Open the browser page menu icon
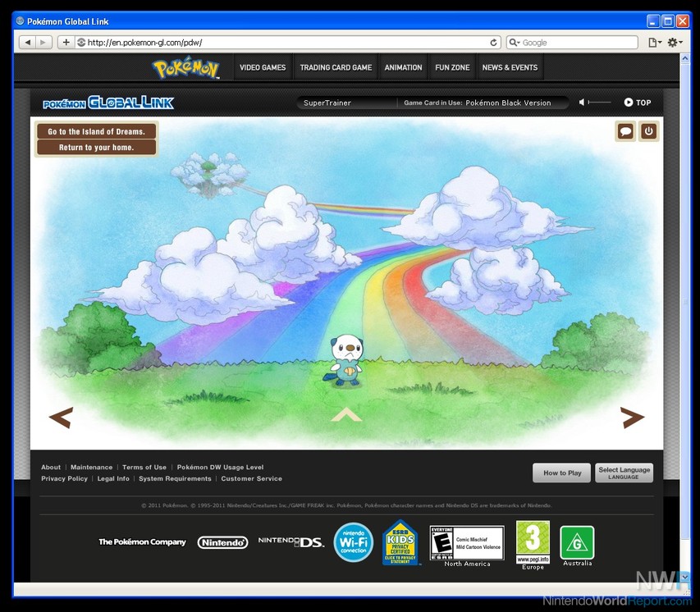 (655, 43)
